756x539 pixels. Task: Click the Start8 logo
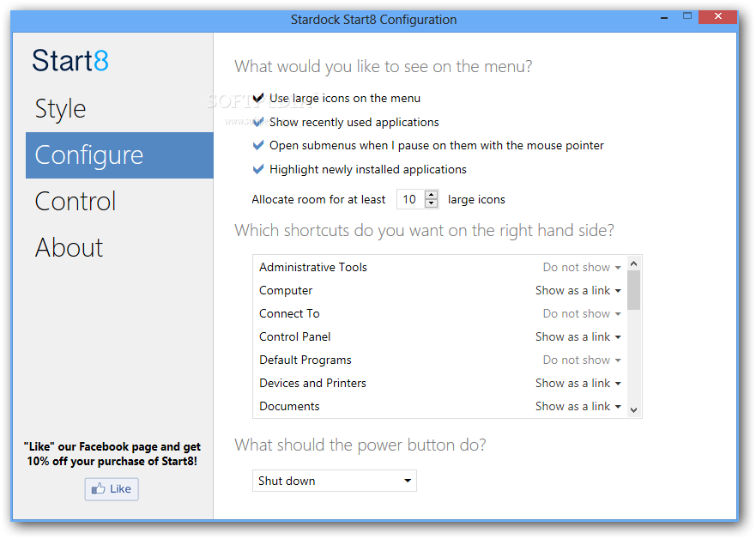(x=69, y=60)
